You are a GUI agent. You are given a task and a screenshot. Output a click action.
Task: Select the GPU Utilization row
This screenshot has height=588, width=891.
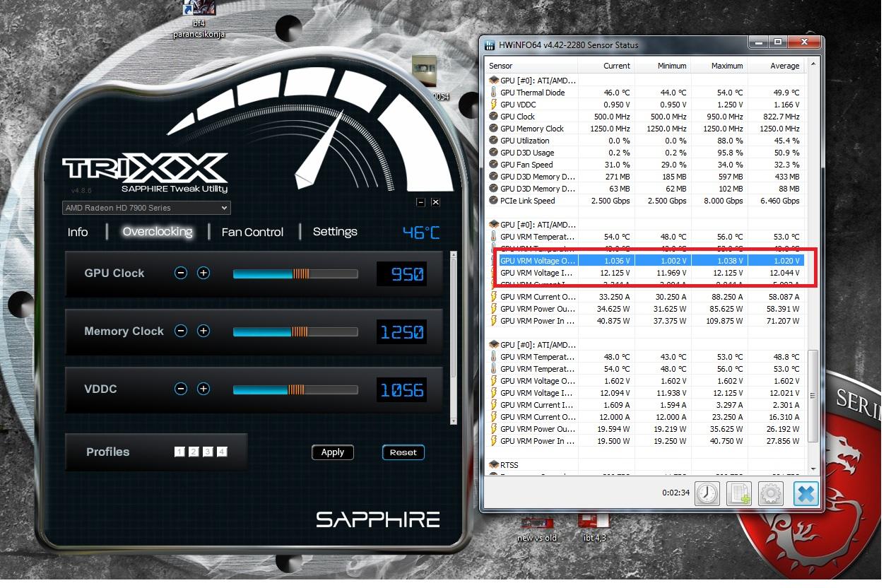coord(644,141)
